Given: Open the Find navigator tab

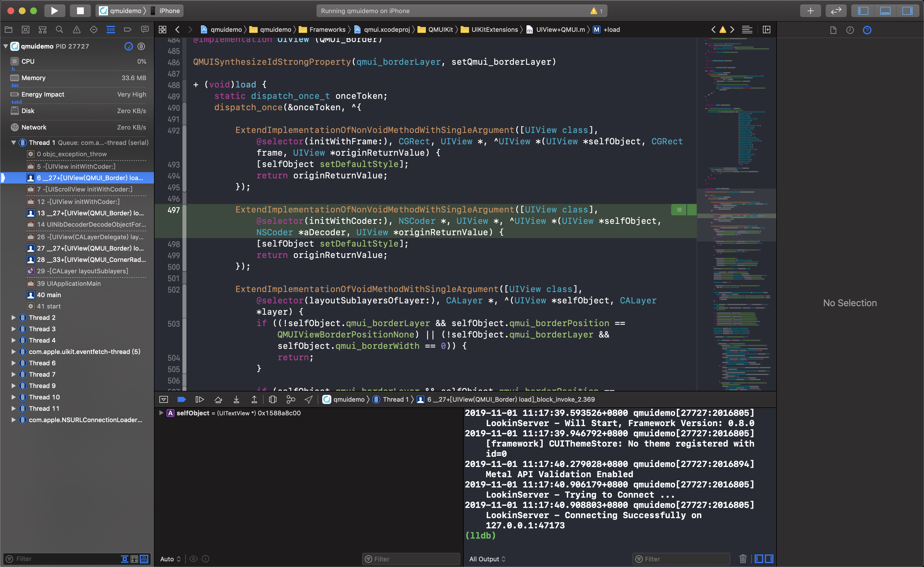Looking at the screenshot, I should (x=59, y=30).
